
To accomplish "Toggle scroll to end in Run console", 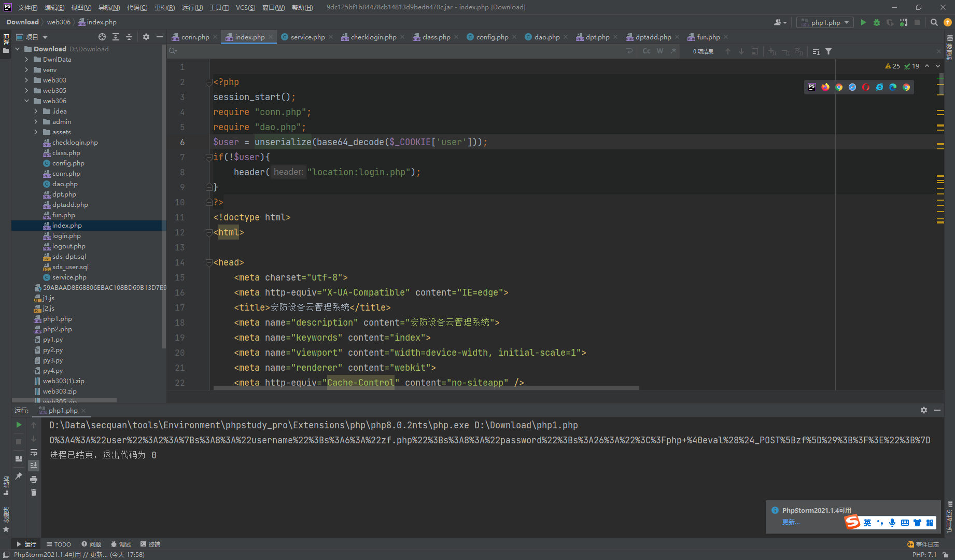I will [x=34, y=466].
